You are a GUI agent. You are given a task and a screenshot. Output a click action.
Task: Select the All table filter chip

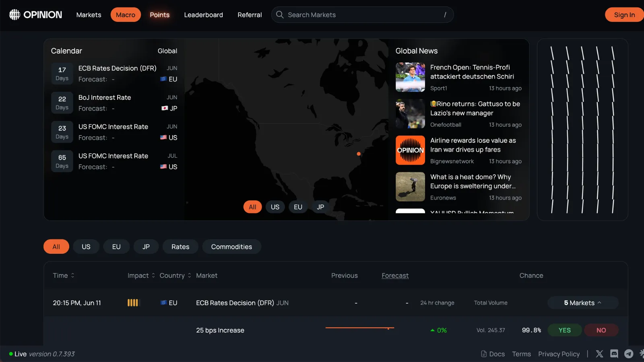tap(56, 247)
